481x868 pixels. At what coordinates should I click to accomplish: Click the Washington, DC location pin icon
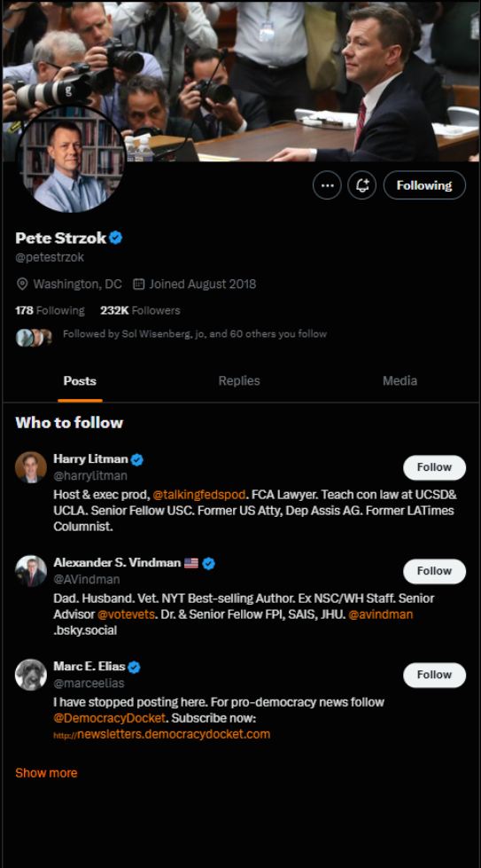(x=22, y=284)
